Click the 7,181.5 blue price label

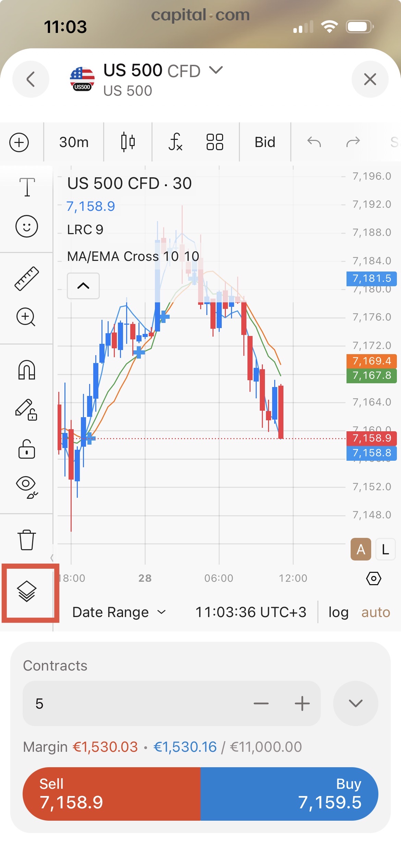click(x=372, y=278)
